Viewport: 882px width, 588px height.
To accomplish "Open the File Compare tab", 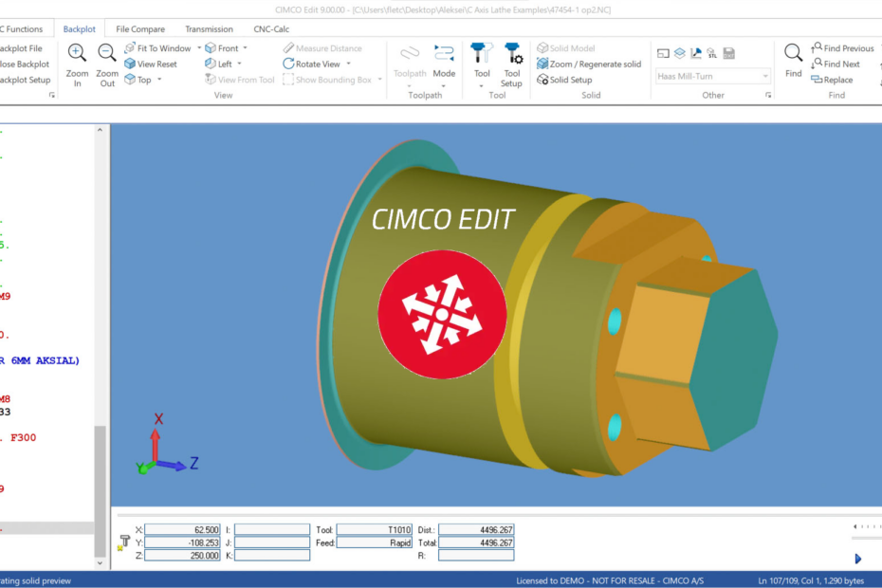I will point(140,28).
